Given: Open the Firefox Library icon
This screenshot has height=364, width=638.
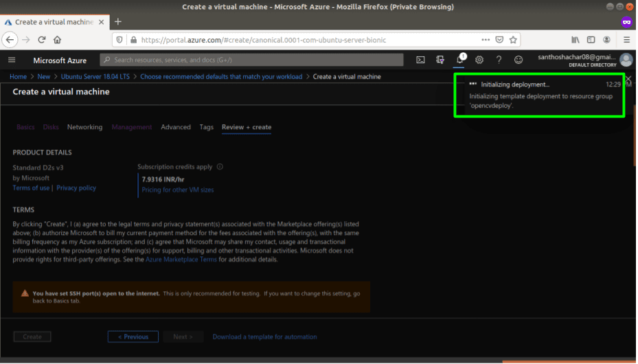Looking at the screenshot, I should (x=576, y=40).
